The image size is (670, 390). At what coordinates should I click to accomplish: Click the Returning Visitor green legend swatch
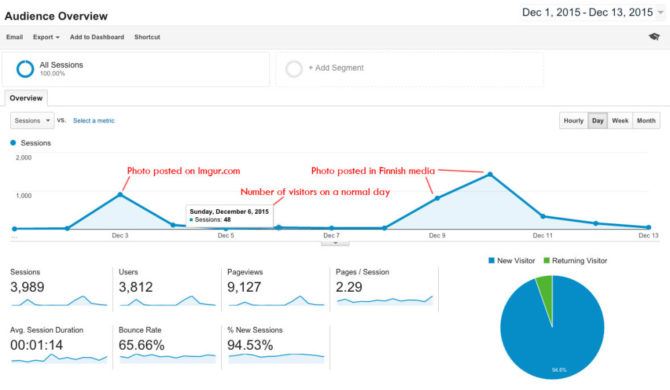point(546,260)
